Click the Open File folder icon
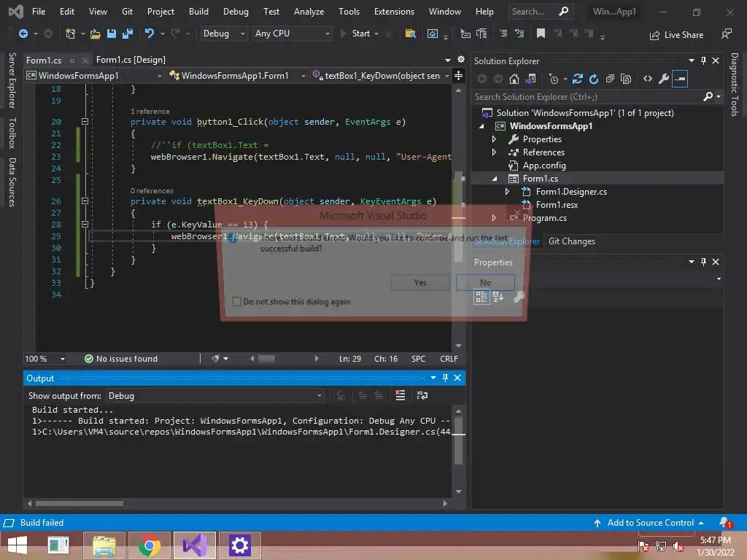The height and width of the screenshot is (560, 747). [96, 34]
